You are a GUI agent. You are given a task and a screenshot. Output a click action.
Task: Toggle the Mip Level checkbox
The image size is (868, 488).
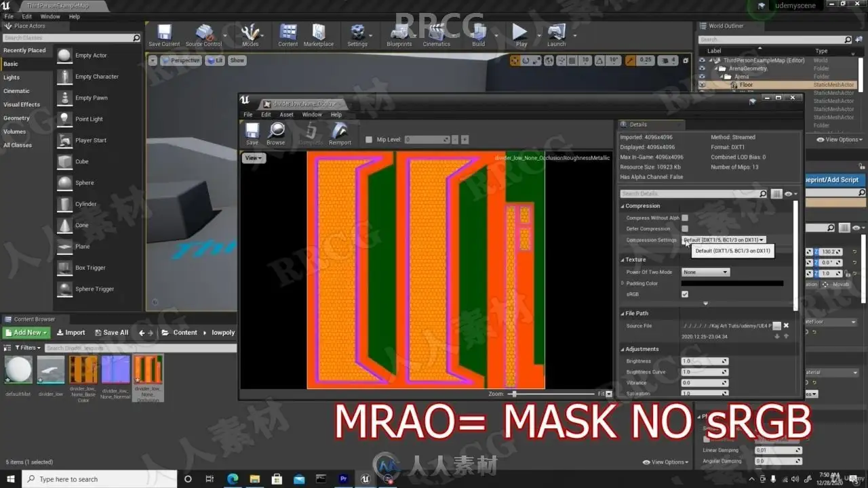[x=369, y=140]
